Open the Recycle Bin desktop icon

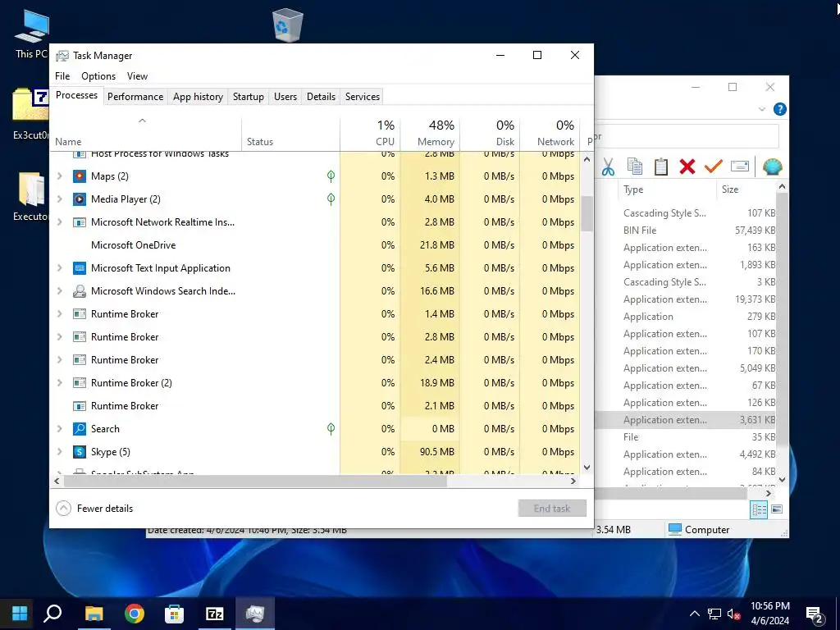(288, 25)
